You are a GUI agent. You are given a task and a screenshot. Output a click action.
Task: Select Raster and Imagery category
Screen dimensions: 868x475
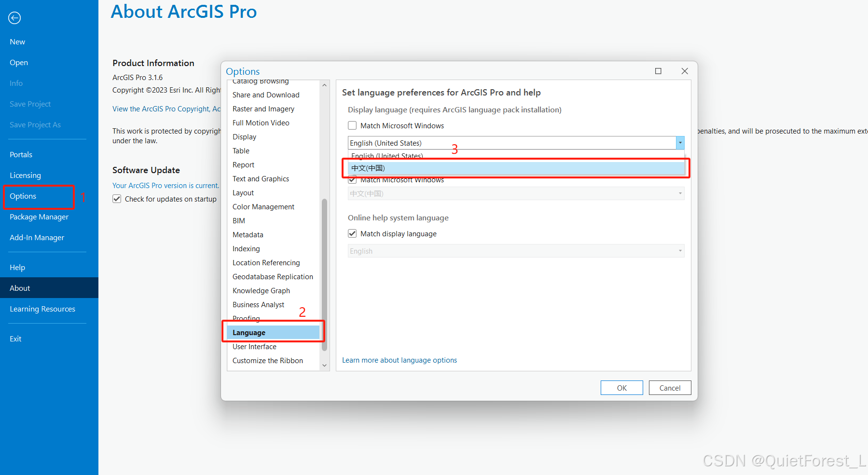click(263, 109)
